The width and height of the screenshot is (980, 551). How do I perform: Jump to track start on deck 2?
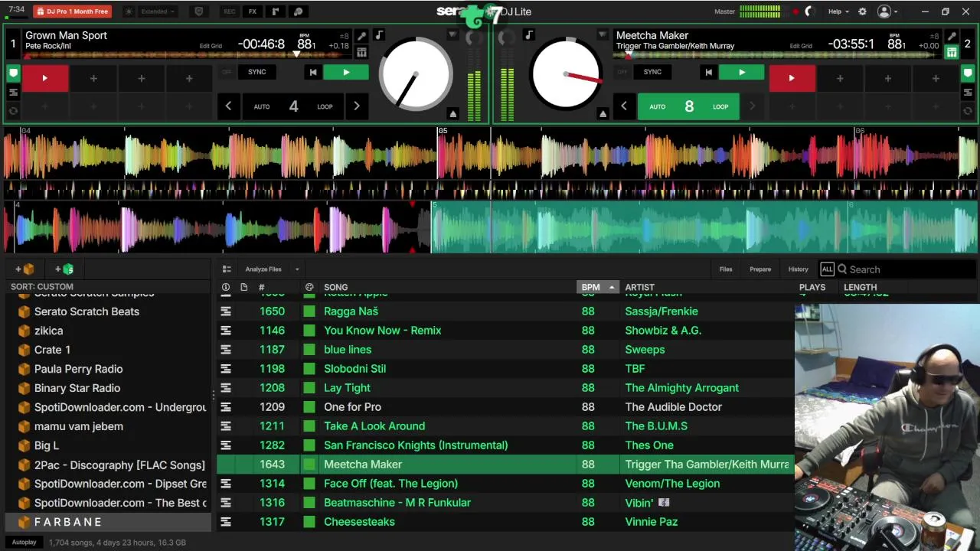point(708,72)
